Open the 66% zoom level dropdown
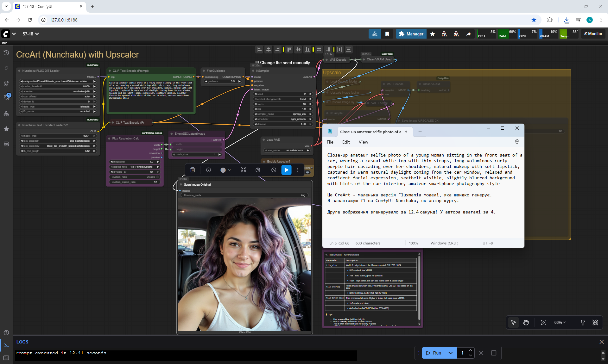Image resolution: width=608 pixels, height=364 pixels. click(x=560, y=323)
